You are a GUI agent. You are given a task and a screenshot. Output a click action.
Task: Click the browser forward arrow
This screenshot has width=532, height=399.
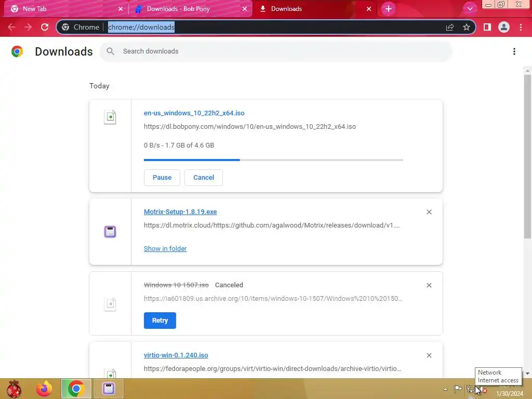coord(28,27)
